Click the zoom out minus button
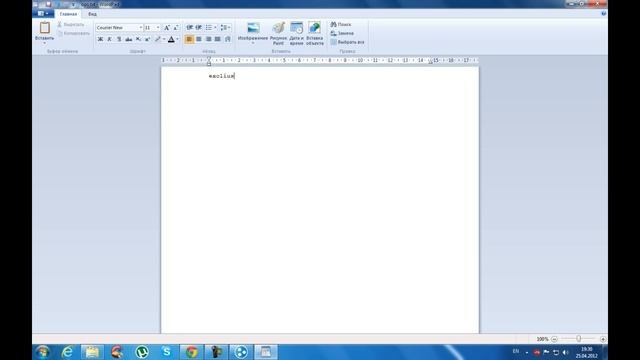 (x=554, y=339)
